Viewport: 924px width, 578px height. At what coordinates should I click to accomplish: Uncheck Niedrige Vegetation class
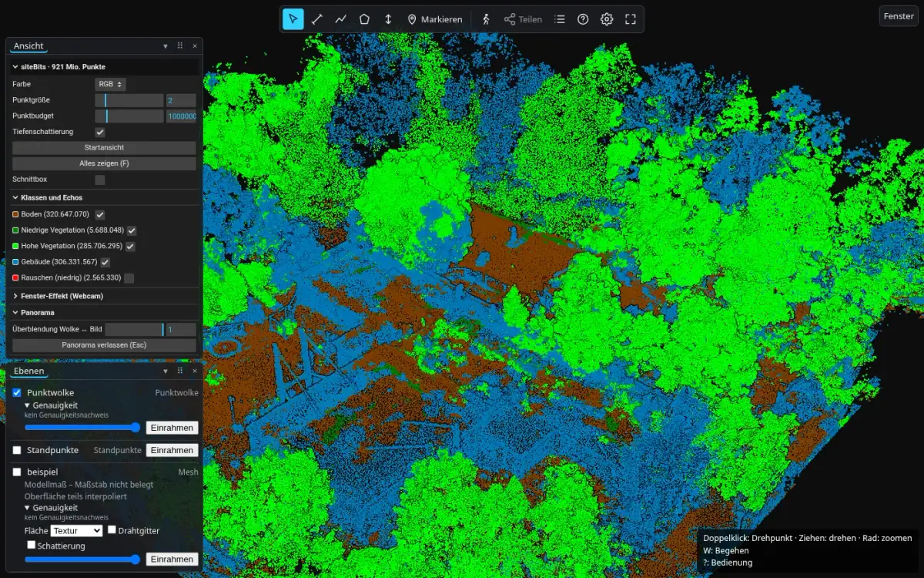(132, 230)
